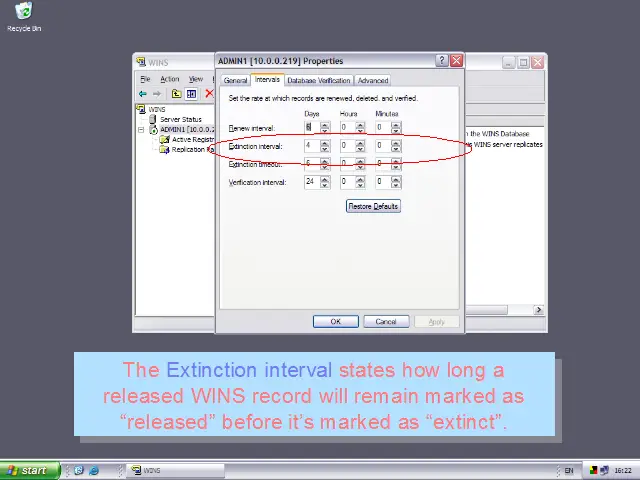Click the help question mark button in Properties
This screenshot has width=640, height=480.
[442, 61]
